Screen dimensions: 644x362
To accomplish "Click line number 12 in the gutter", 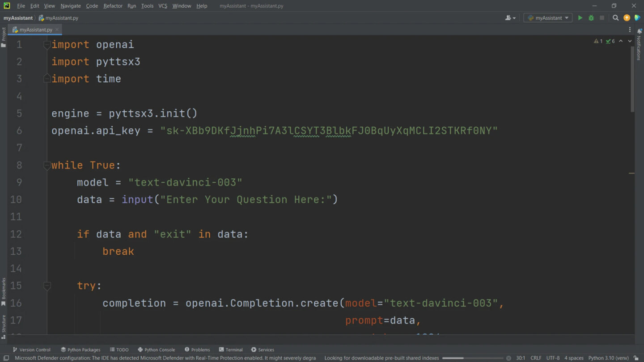I will click(x=16, y=234).
